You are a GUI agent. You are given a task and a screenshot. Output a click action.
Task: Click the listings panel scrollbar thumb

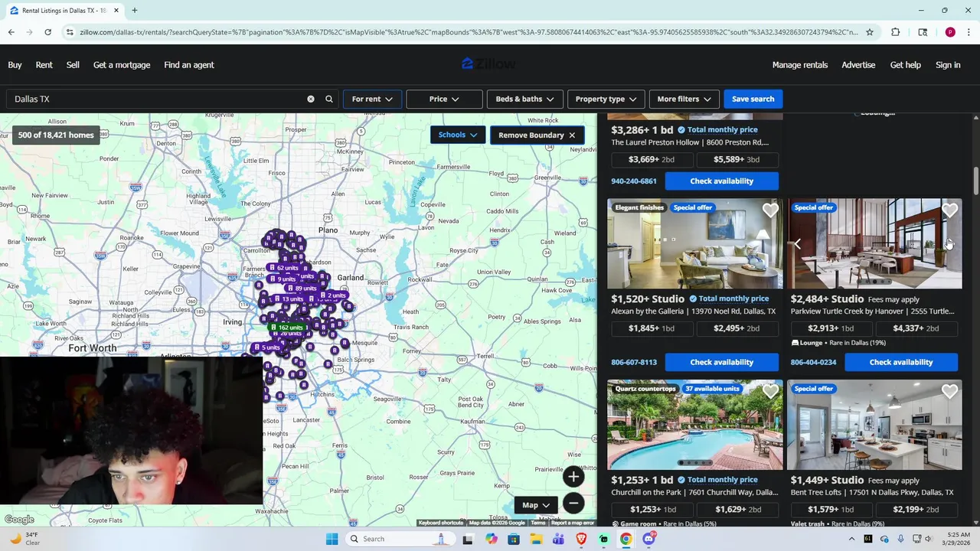pyautogui.click(x=975, y=181)
